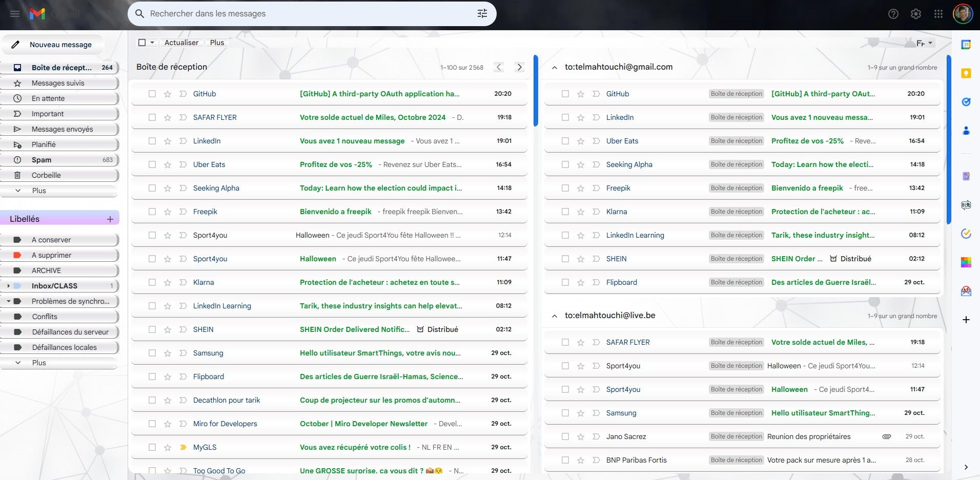Viewport: 980px width, 480px height.
Task: Tick the select-all checkbox in toolbar
Action: click(142, 43)
